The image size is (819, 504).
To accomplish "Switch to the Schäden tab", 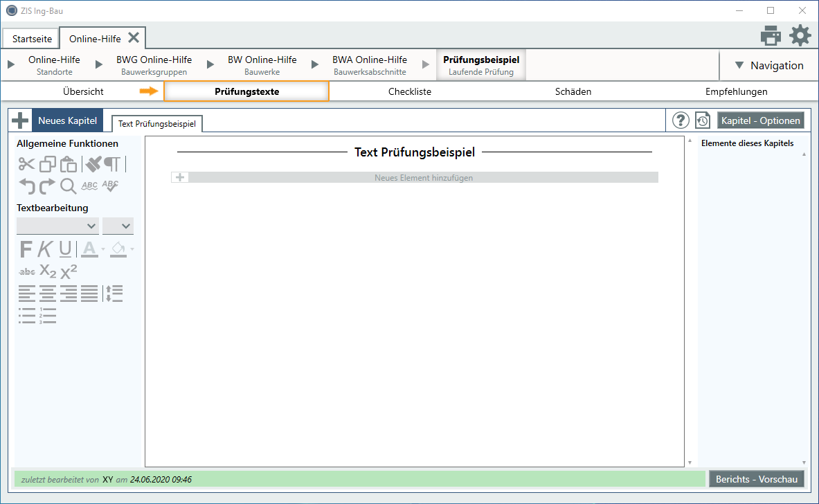I will tap(573, 91).
